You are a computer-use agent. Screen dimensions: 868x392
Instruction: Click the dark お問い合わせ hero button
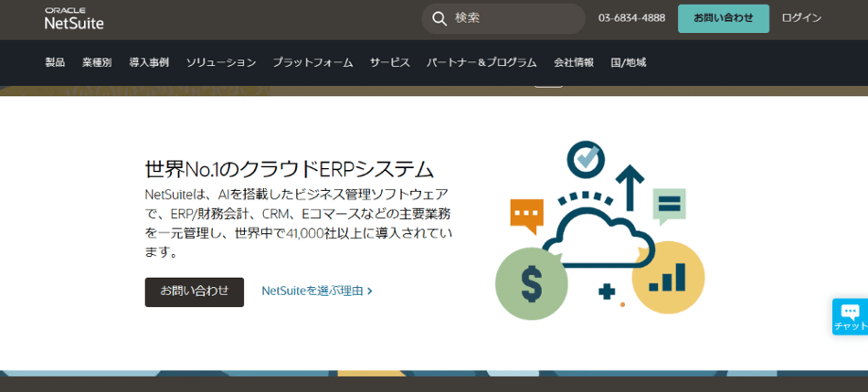click(x=195, y=291)
